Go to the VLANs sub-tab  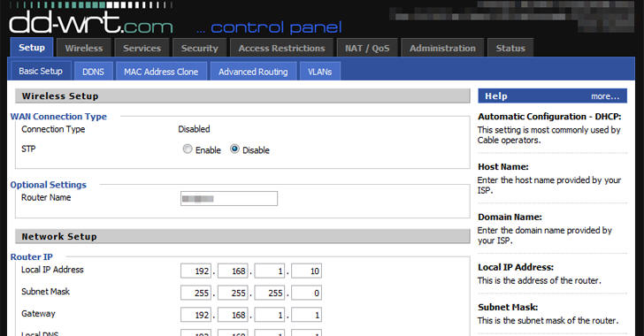click(x=320, y=72)
